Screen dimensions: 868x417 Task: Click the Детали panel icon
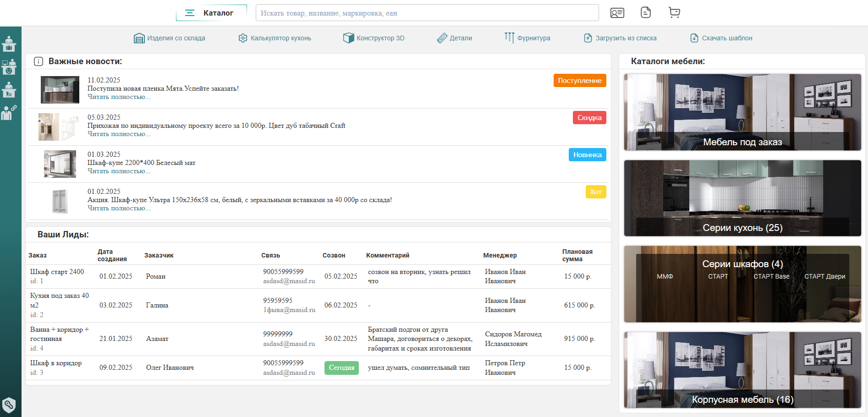coord(442,38)
